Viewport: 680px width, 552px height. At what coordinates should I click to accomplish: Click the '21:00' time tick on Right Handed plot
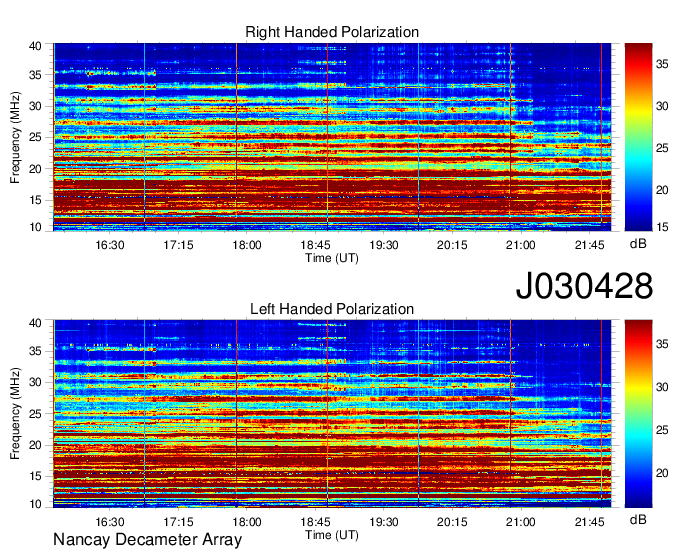(x=521, y=245)
